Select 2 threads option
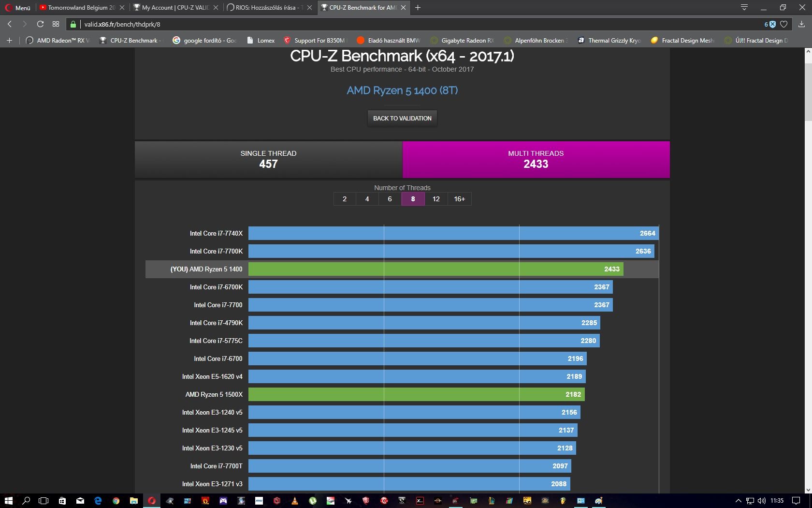The image size is (812, 508). pyautogui.click(x=345, y=199)
